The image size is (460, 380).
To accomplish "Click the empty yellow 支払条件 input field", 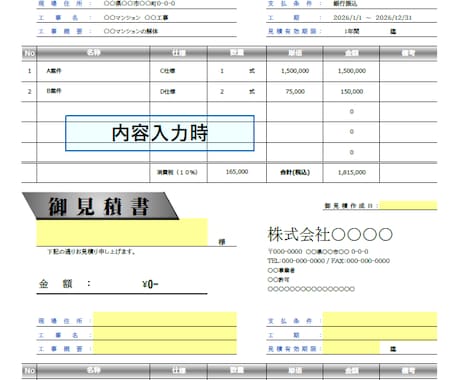I will 380,319.
